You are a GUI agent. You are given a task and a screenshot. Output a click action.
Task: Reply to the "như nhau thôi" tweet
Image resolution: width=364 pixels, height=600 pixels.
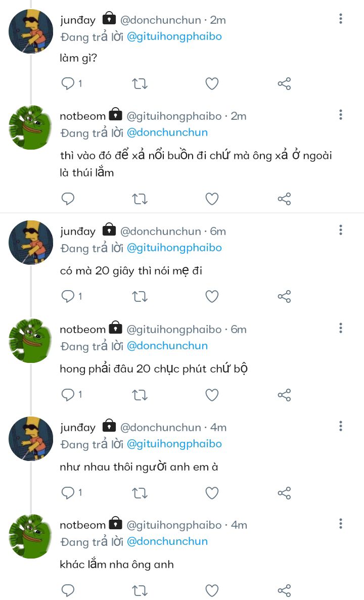68,492
